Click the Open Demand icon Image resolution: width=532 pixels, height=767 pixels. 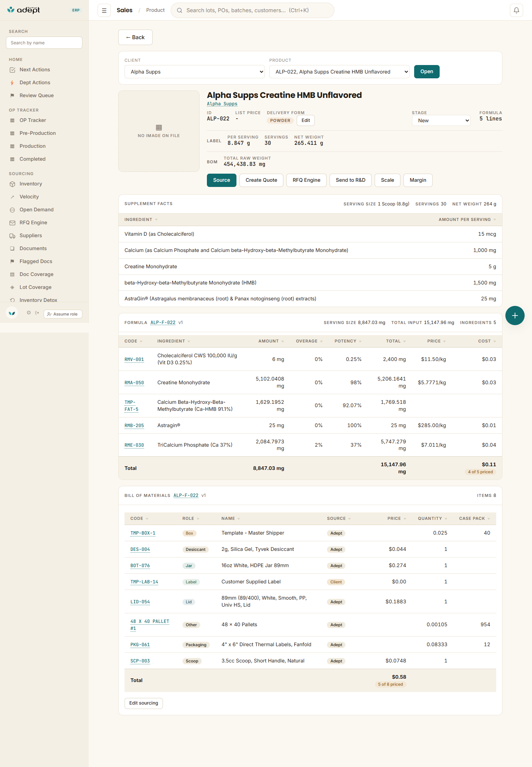[x=12, y=210]
